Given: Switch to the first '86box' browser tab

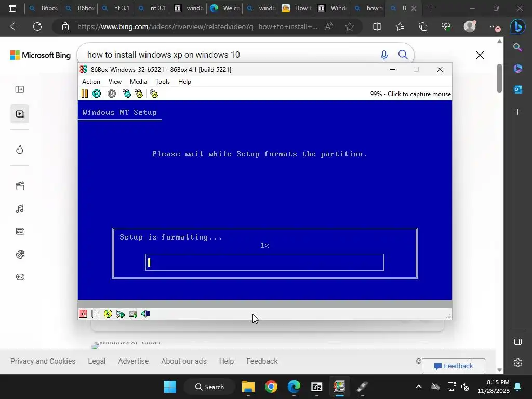Looking at the screenshot, I should tap(44, 8).
